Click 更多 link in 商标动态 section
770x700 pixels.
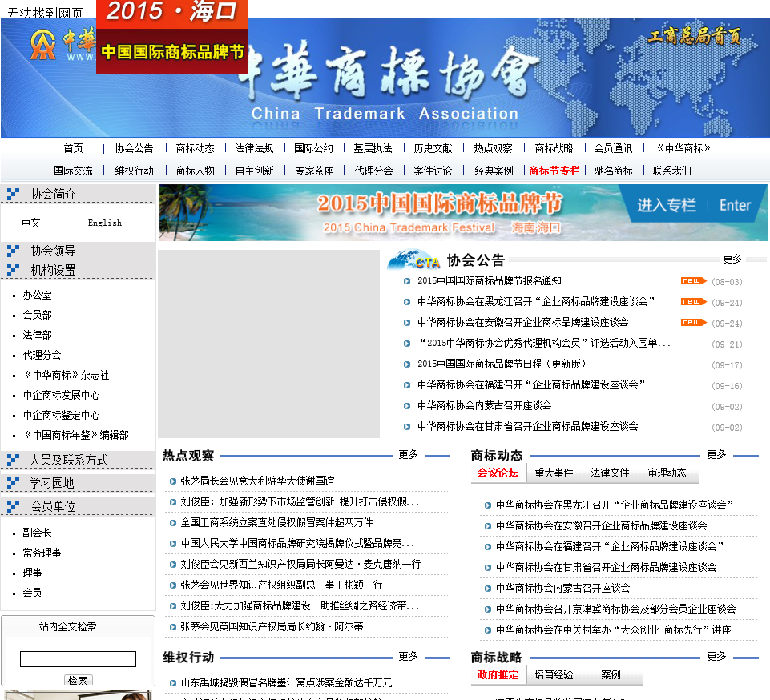[x=716, y=455]
